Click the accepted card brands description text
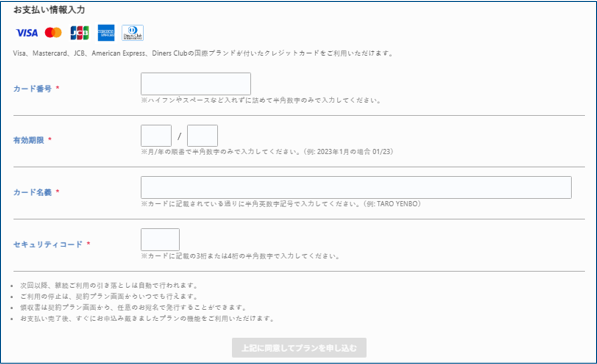 tap(203, 53)
